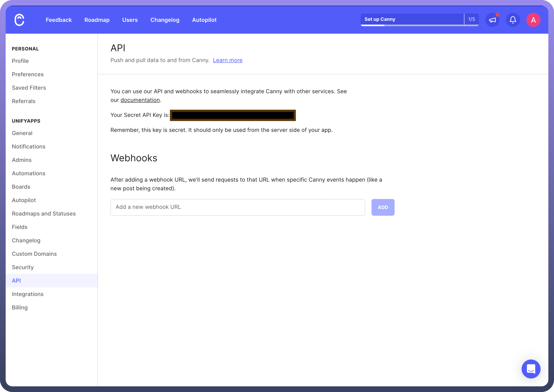Image resolution: width=554 pixels, height=392 pixels.
Task: Go to Security settings
Action: 23,267
